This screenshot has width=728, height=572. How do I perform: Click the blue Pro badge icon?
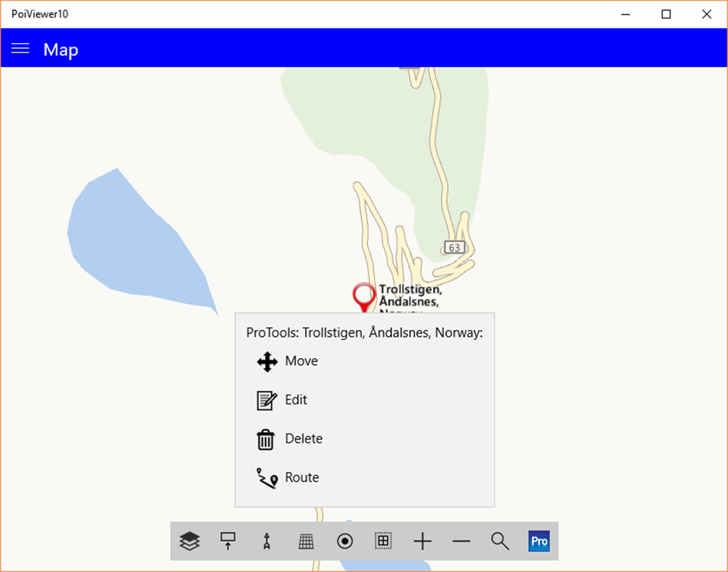[538, 541]
